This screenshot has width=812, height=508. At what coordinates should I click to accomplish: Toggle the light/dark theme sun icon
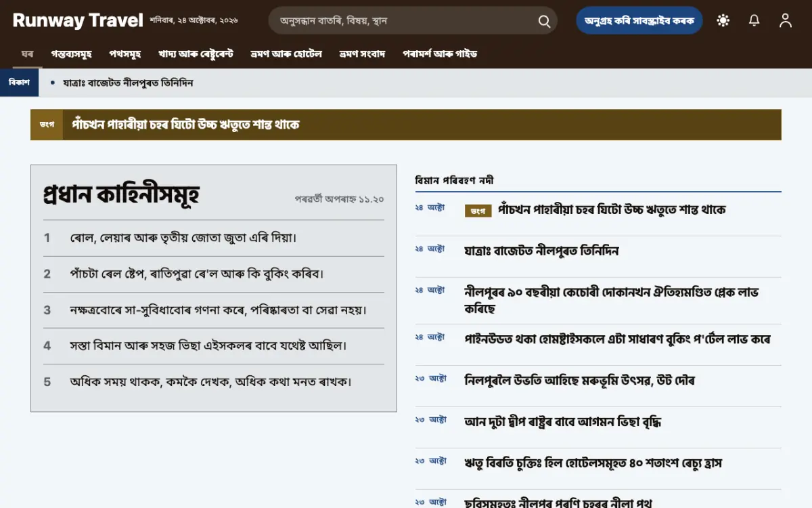coord(723,20)
